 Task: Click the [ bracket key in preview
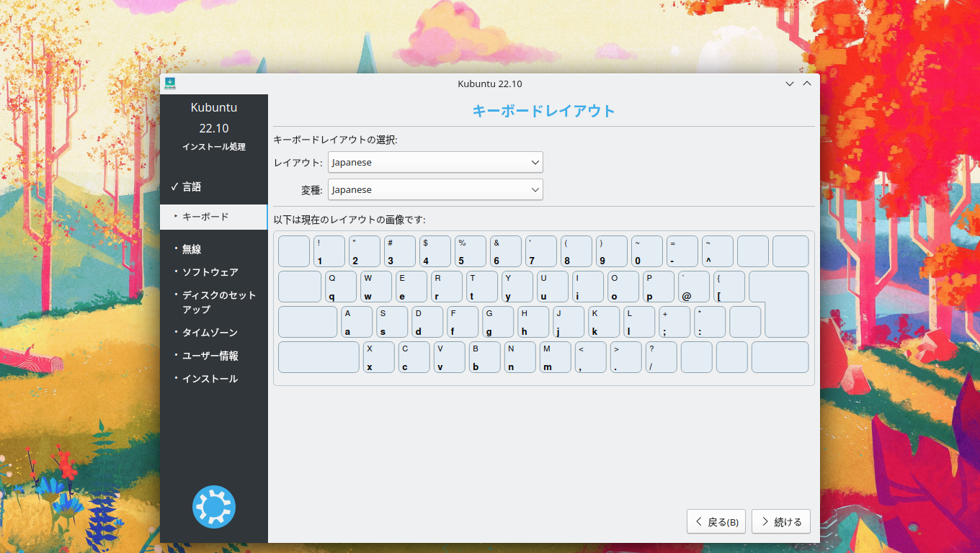tap(729, 287)
